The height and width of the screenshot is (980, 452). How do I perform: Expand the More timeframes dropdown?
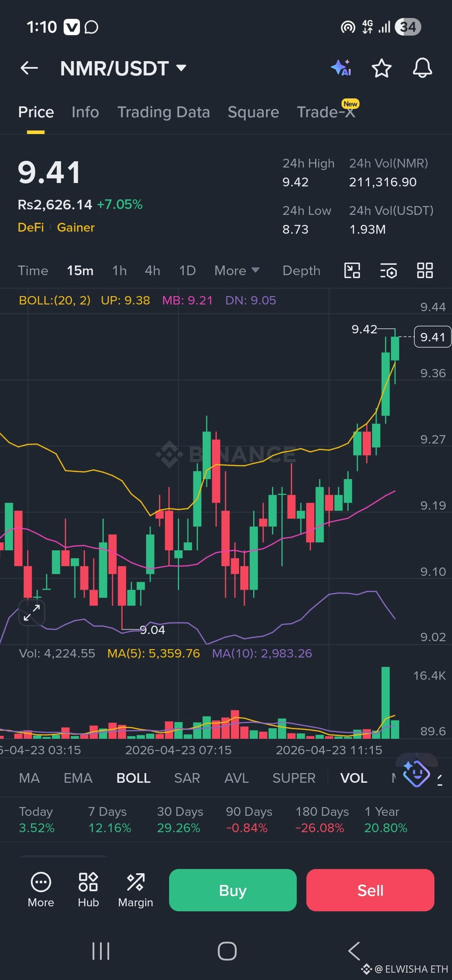237,271
